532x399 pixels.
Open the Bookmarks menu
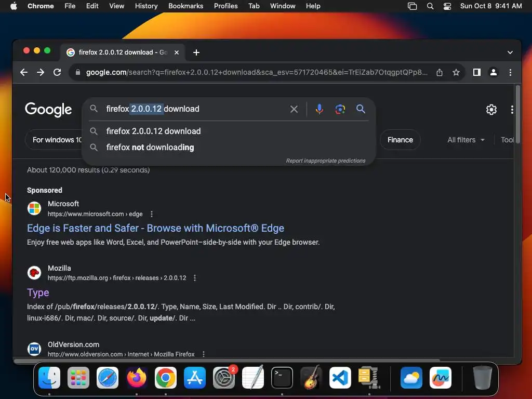coord(185,6)
